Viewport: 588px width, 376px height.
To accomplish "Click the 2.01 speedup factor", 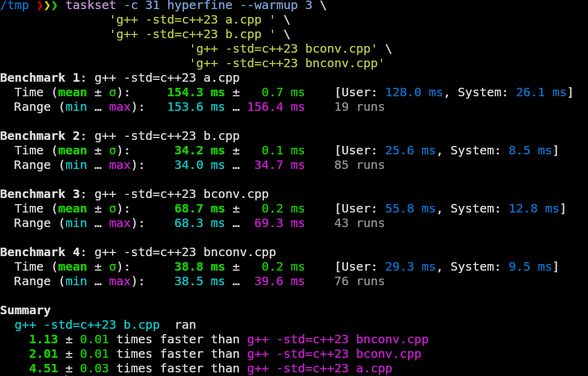I will 44,354.
